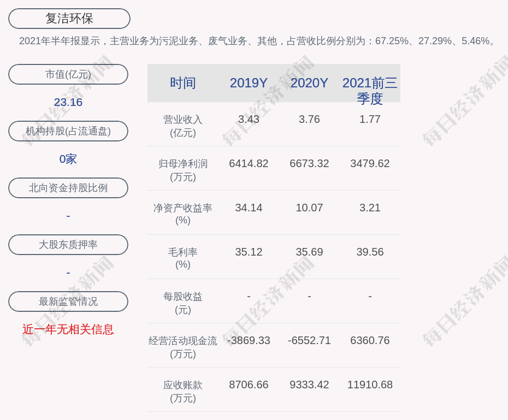
Task: Select the 市值(亿元) label pill
Action: click(68, 74)
